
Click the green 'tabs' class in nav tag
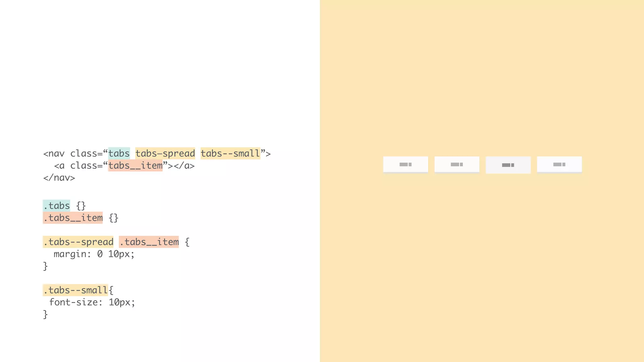[119, 153]
